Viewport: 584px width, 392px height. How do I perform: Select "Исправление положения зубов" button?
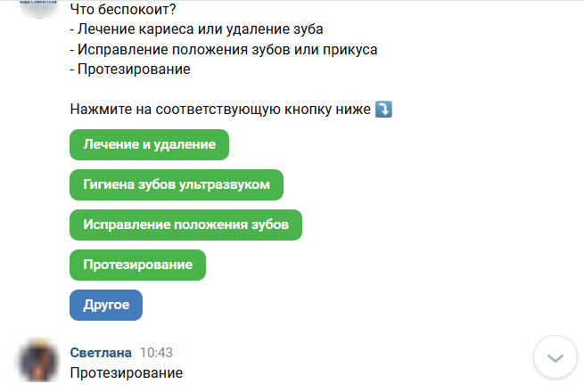(185, 225)
